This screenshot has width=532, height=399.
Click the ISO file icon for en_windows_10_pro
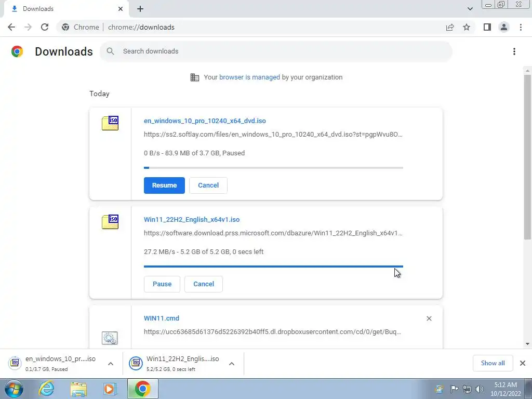[x=110, y=123]
